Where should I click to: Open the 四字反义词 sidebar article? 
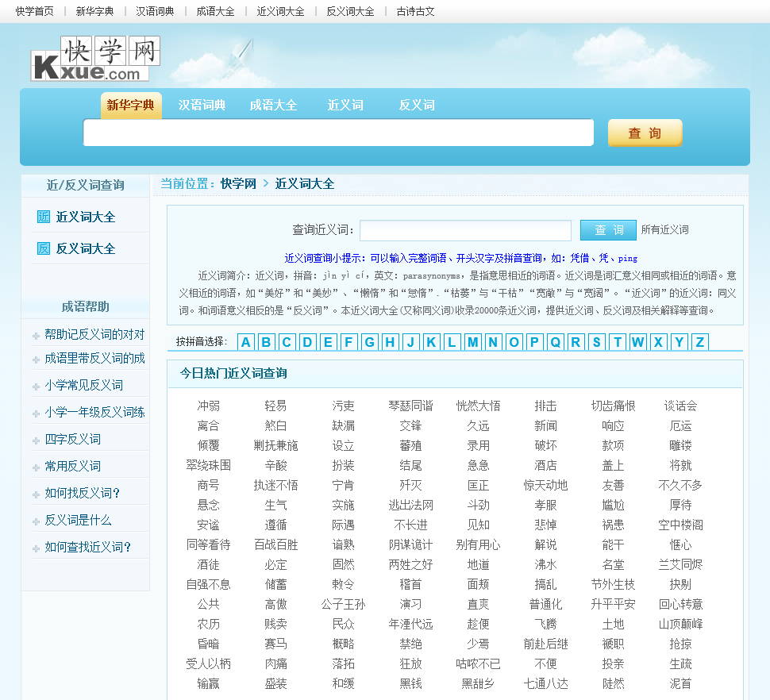coord(72,439)
